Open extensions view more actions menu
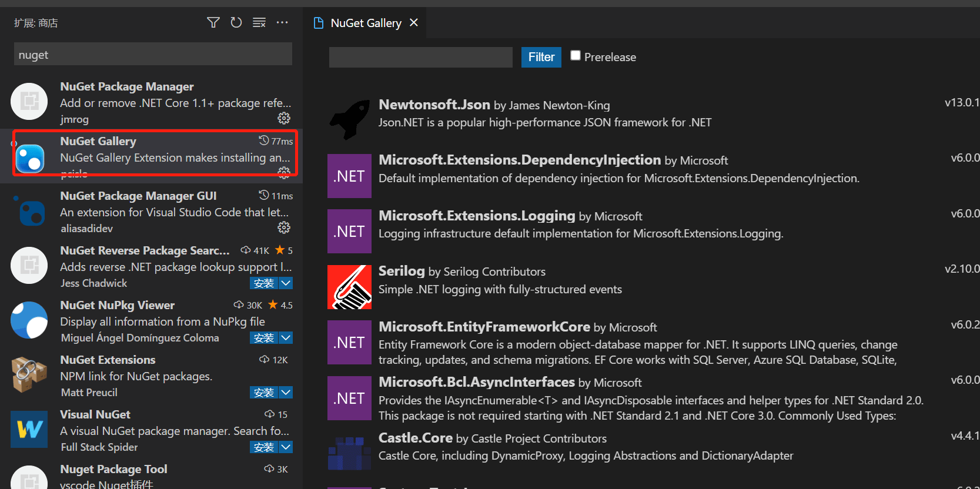The image size is (980, 489). 282,22
